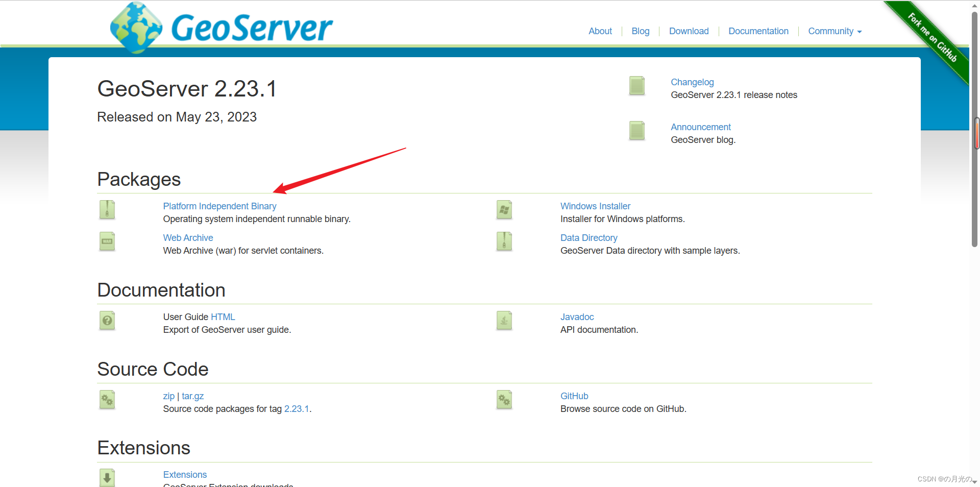Click the 'GeoServer 2.23.1' page title
The height and width of the screenshot is (487, 980).
pyautogui.click(x=187, y=89)
